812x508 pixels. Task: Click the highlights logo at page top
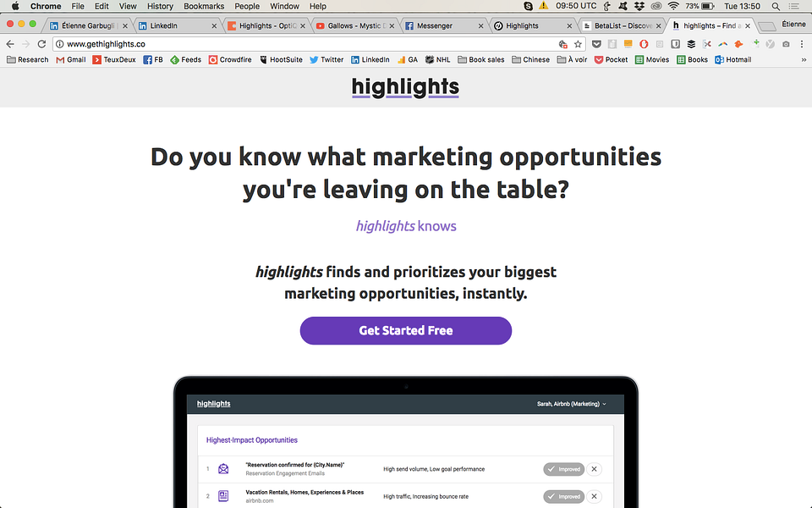pyautogui.click(x=405, y=87)
